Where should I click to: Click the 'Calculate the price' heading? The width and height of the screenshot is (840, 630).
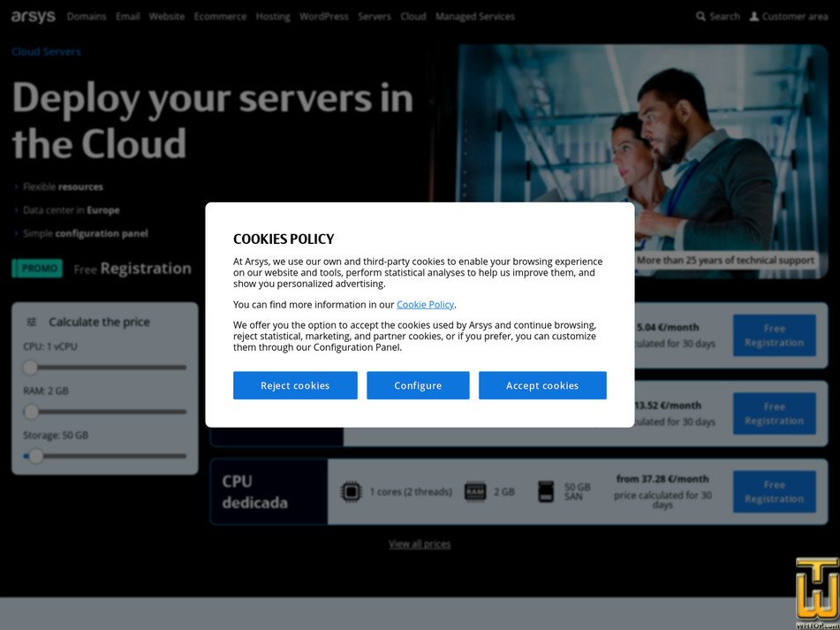[x=99, y=322]
